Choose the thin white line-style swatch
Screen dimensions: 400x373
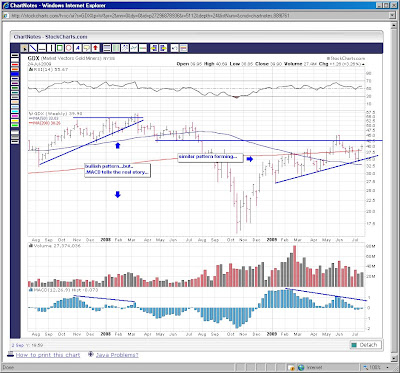coord(15,132)
